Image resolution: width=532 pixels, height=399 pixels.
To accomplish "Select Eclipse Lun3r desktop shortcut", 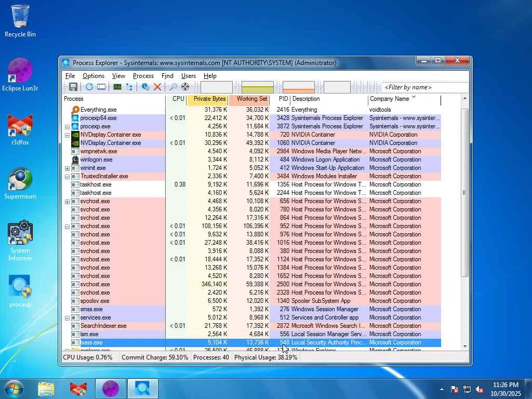I will coord(20,75).
